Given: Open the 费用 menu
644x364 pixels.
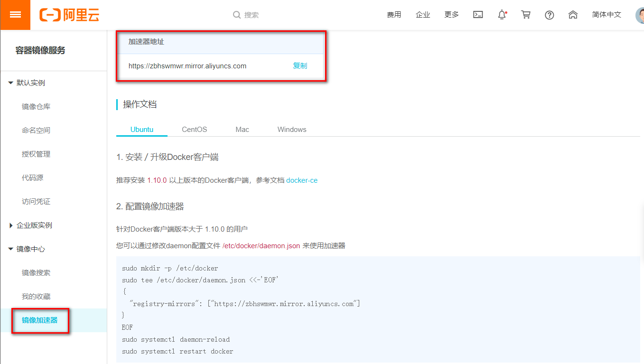Looking at the screenshot, I should (394, 15).
